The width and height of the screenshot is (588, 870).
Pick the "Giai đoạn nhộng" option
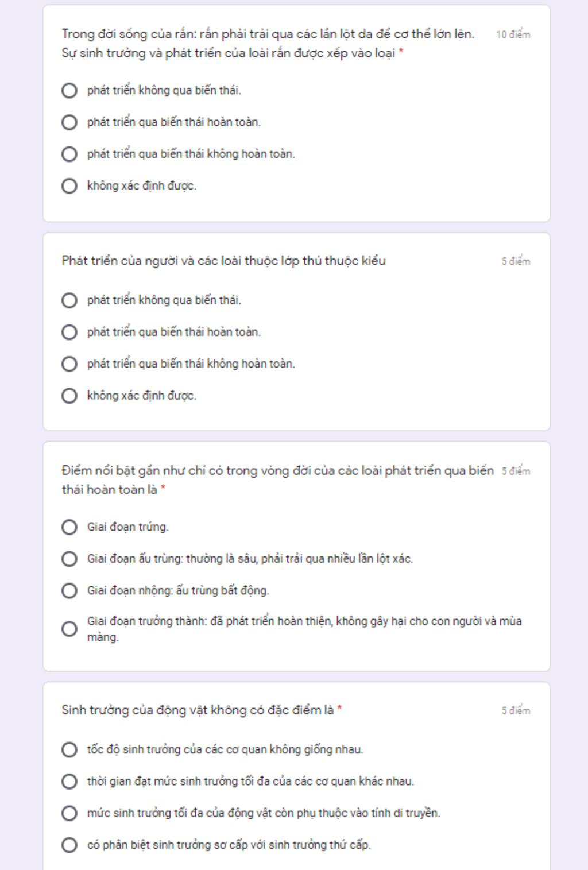(69, 591)
